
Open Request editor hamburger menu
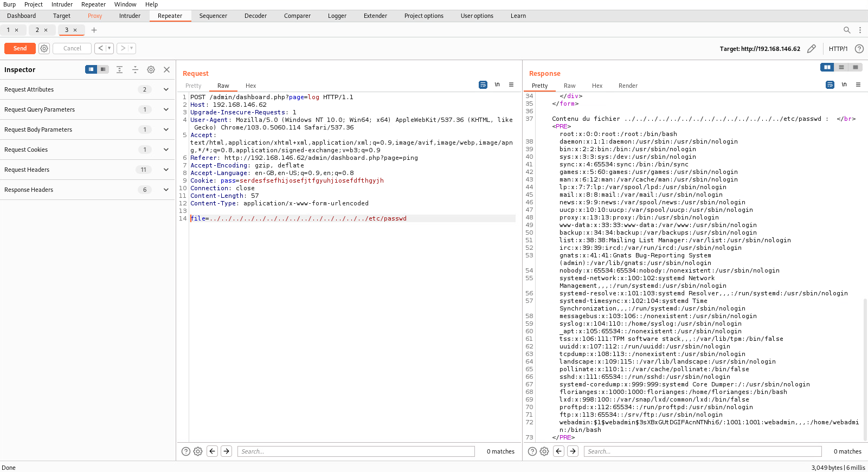click(x=511, y=85)
